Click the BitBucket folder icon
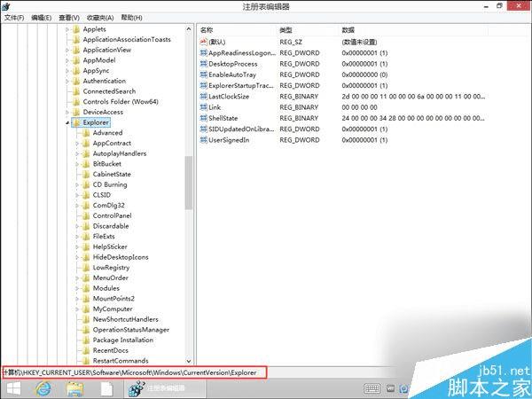This screenshot has width=532, height=399. click(x=86, y=164)
